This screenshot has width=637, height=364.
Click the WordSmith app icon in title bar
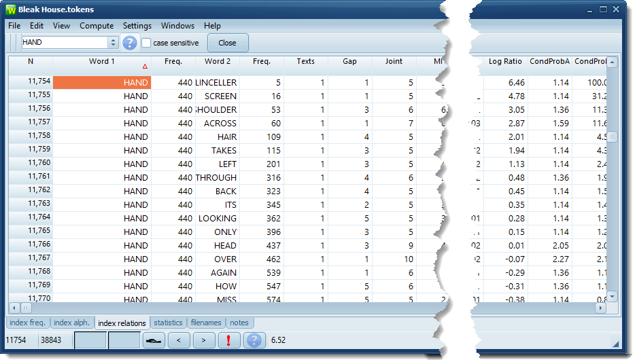coord(11,10)
